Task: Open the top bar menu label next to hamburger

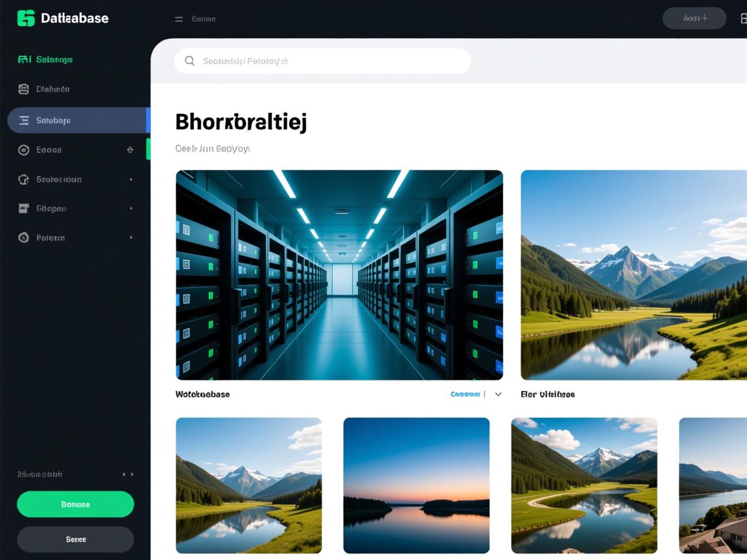Action: tap(204, 19)
